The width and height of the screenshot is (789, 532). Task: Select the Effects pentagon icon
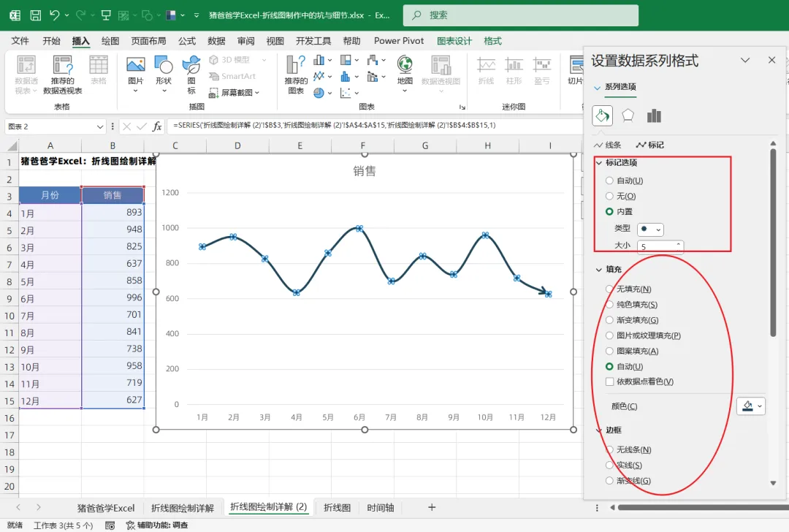click(x=628, y=115)
